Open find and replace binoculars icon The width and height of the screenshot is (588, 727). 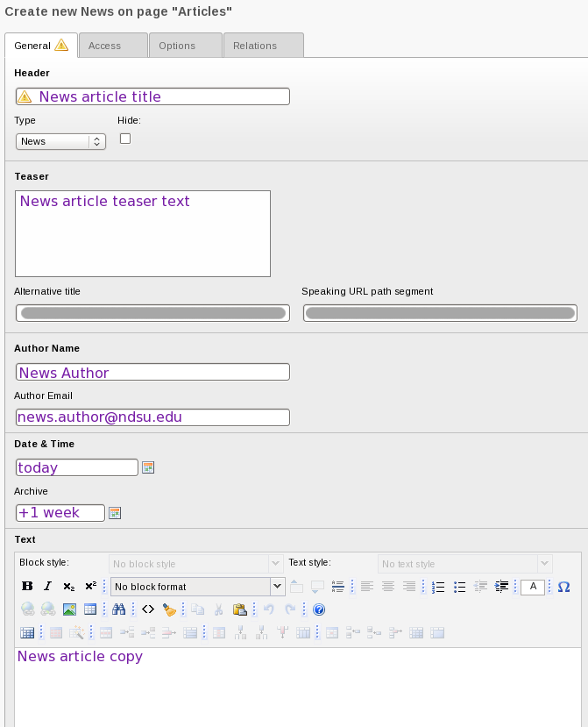click(119, 609)
